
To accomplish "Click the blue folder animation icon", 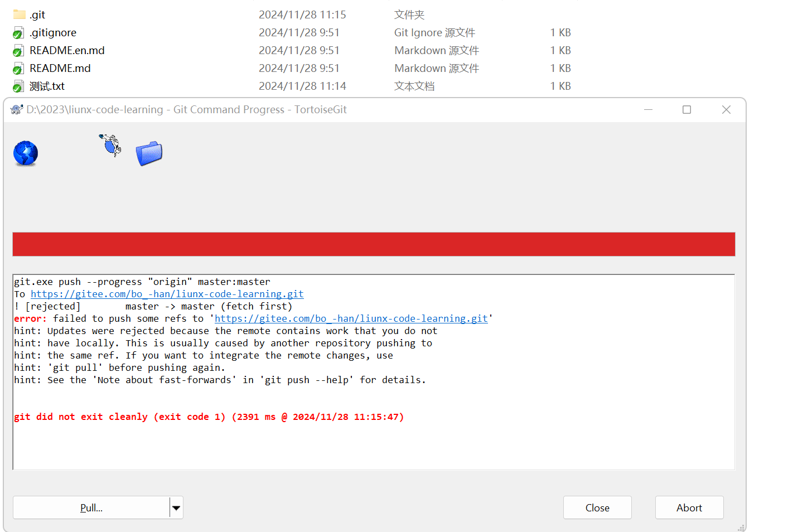I will click(149, 153).
